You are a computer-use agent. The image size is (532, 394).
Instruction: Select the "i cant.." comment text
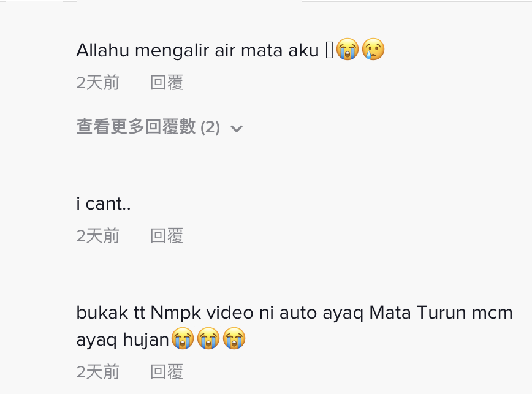coord(104,203)
